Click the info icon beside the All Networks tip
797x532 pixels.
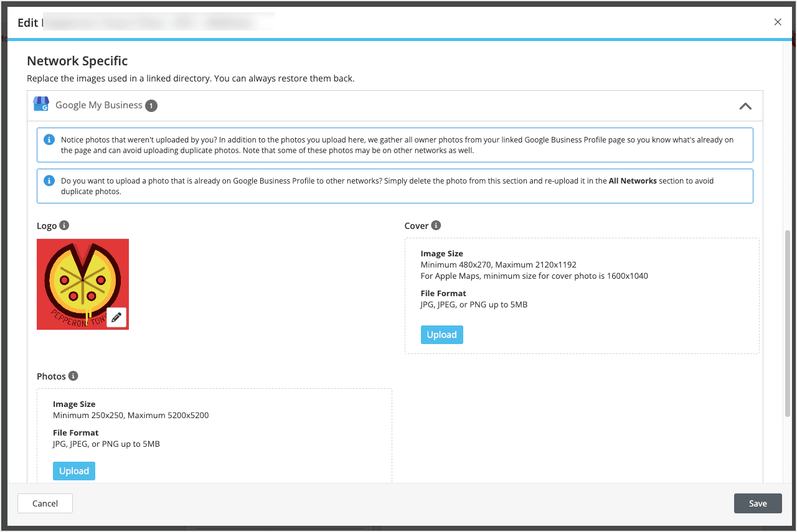49,180
